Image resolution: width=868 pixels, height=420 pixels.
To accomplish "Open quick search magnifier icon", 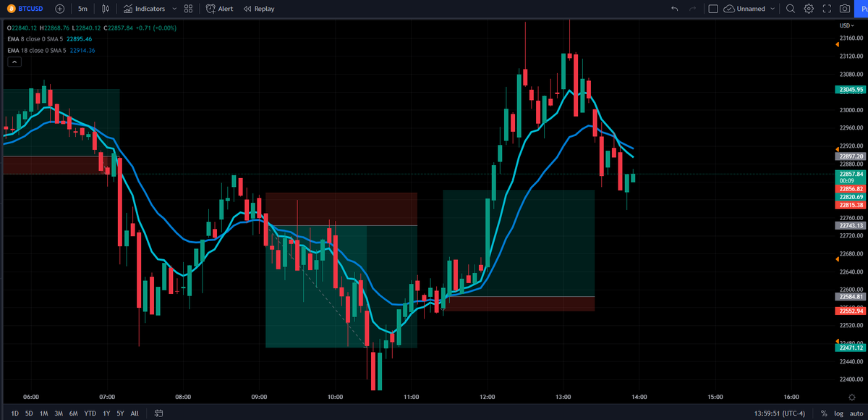I will [x=790, y=9].
